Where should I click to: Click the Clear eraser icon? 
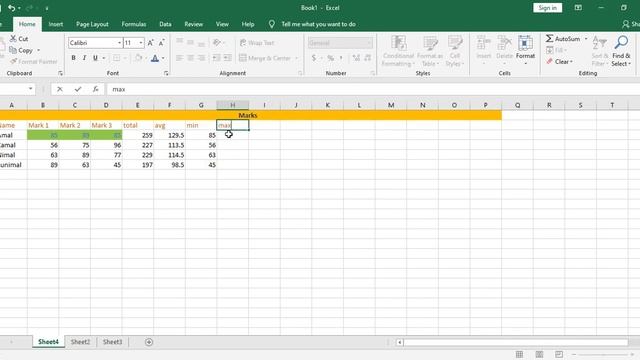tap(549, 62)
